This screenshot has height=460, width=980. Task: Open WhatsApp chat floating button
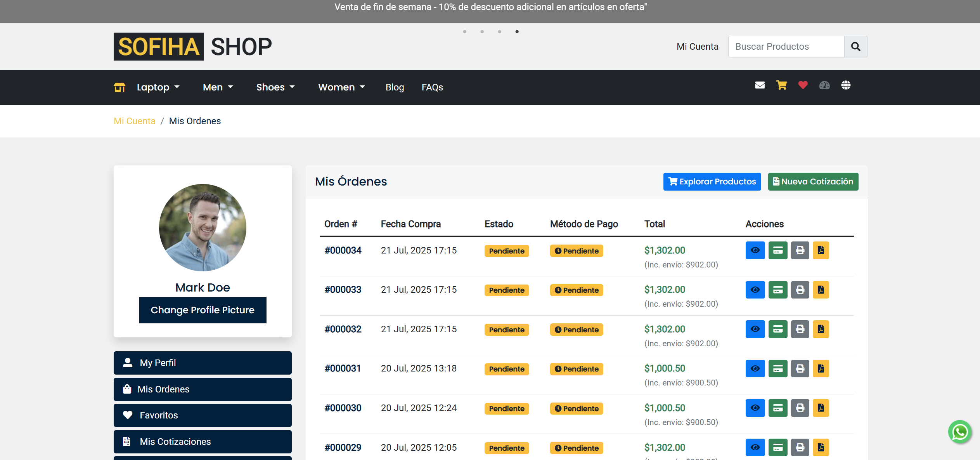960,432
